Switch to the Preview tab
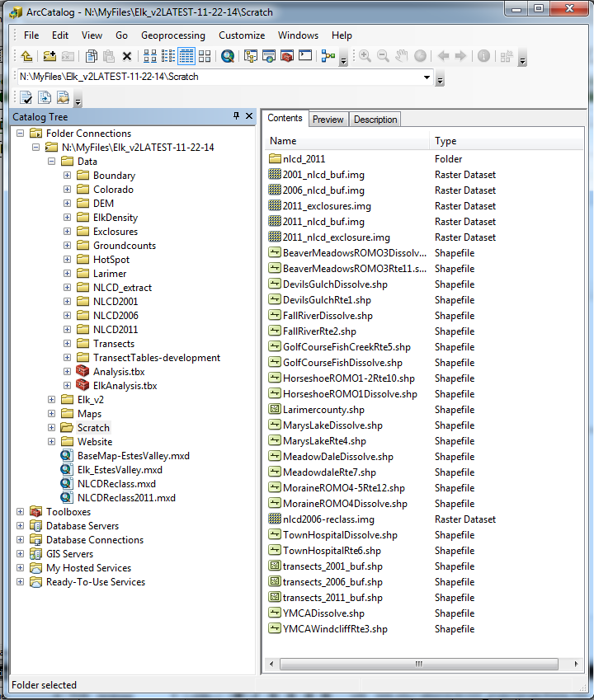This screenshot has width=594, height=700. click(x=328, y=120)
